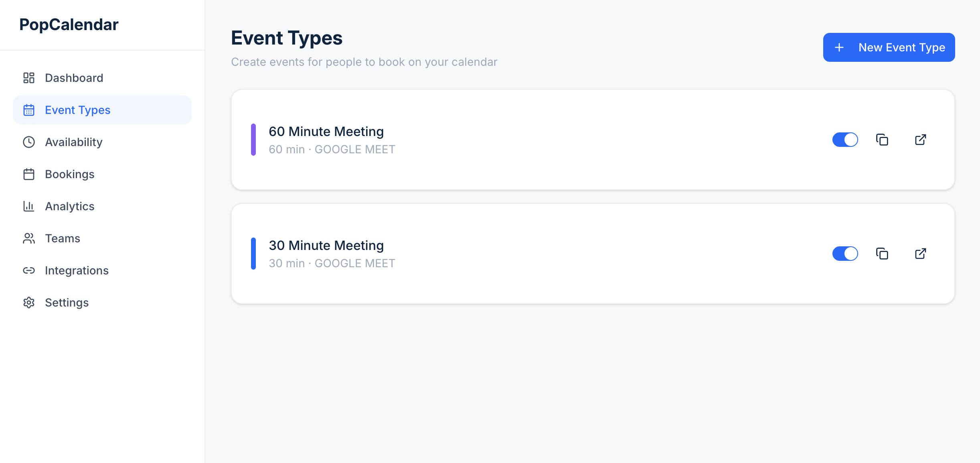Click the Teams people icon
980x463 pixels.
click(x=28, y=238)
